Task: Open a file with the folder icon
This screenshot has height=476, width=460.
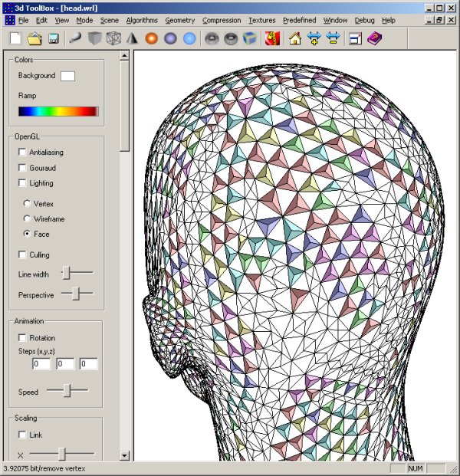Action: point(34,38)
